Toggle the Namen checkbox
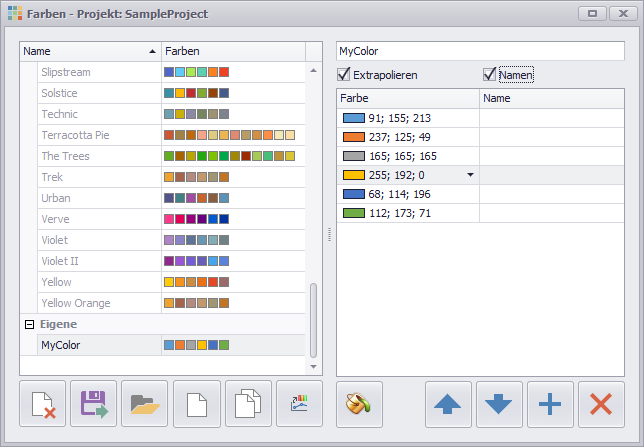 pos(490,74)
